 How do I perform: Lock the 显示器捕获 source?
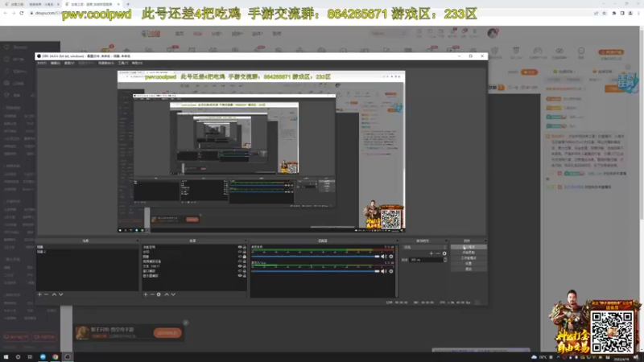tap(245, 275)
